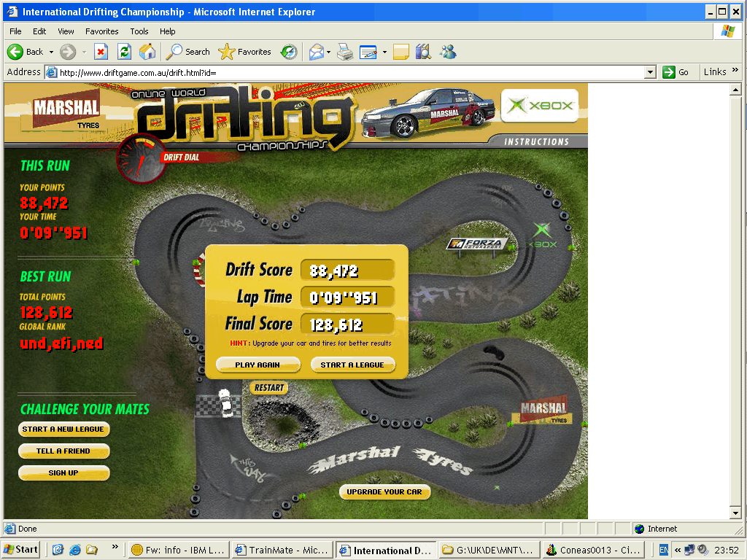Switch to Fw: info - IBM Lotus taskbar window
The height and width of the screenshot is (560, 747).
(x=179, y=550)
